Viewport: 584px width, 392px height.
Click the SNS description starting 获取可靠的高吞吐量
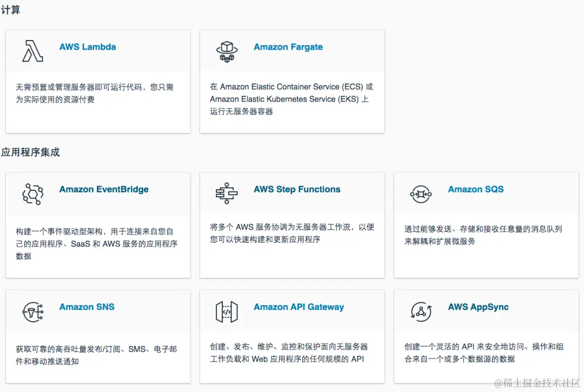[96, 355]
